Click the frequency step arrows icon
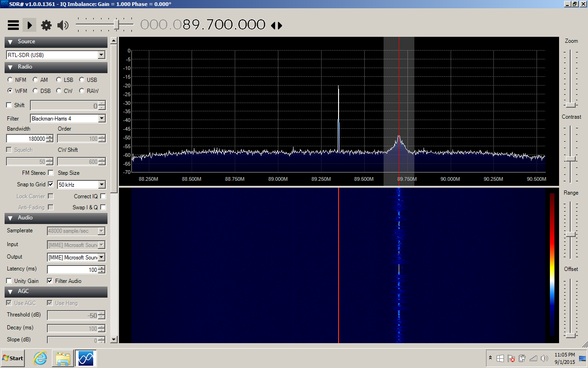588x368 pixels. click(277, 25)
